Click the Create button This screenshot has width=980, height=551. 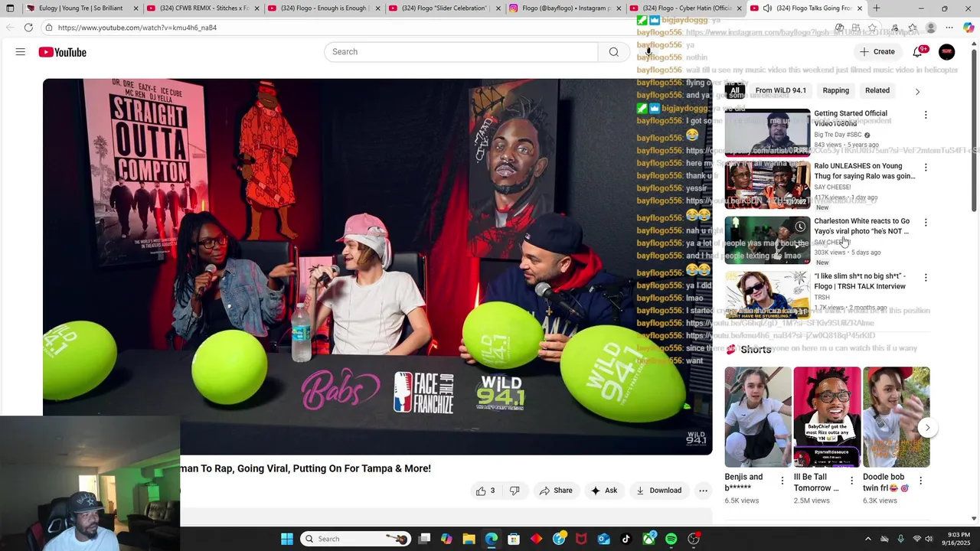[x=877, y=52]
